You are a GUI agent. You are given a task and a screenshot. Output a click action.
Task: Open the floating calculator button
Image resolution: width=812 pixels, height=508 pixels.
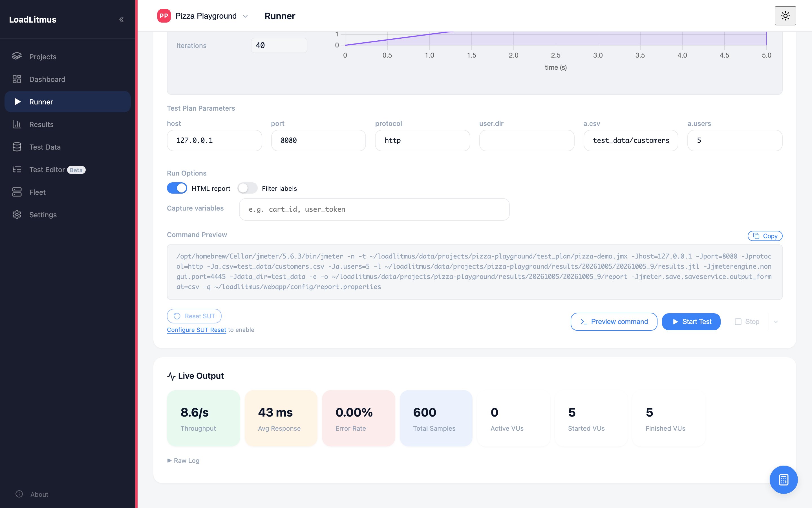[x=784, y=479]
